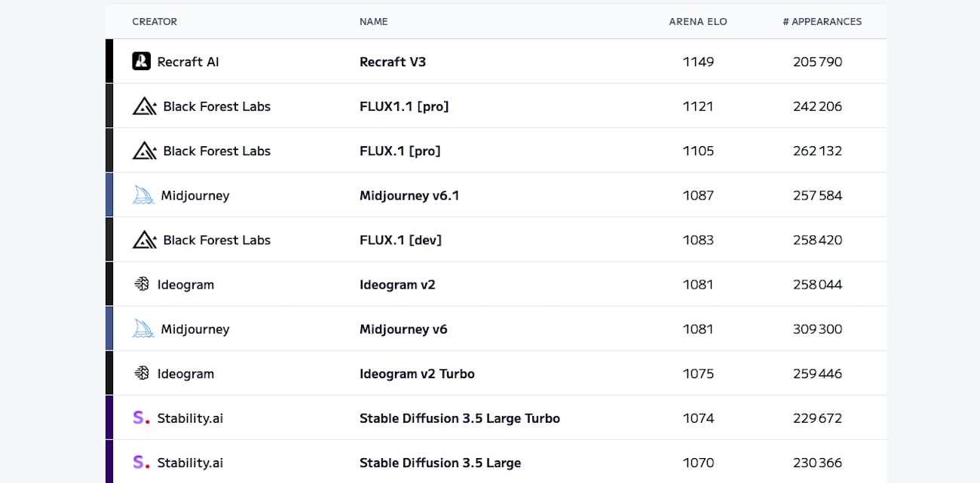Image resolution: width=980 pixels, height=483 pixels.
Task: Click the Stability.ai logo beside Stable Diffusion 3.5 Large
Action: [x=141, y=463]
